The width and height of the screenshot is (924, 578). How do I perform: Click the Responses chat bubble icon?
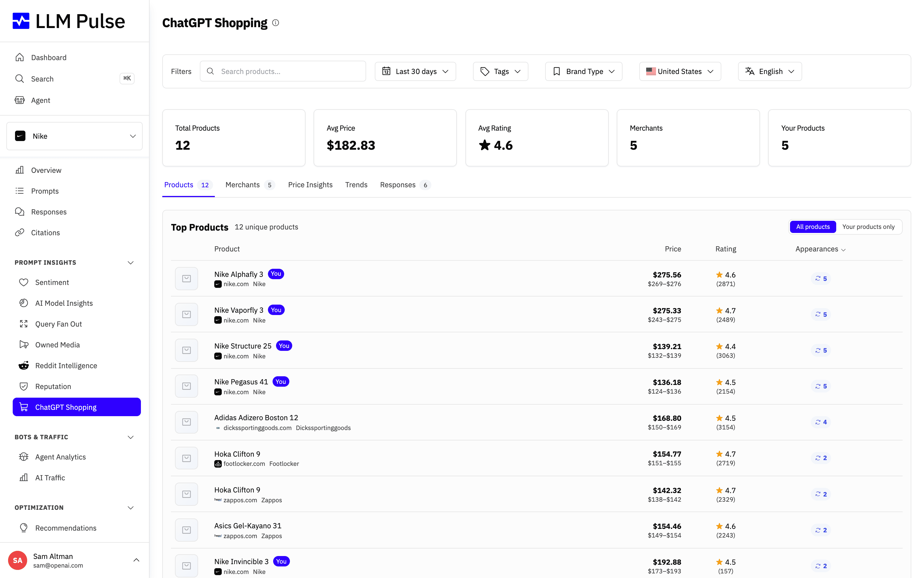point(20,212)
